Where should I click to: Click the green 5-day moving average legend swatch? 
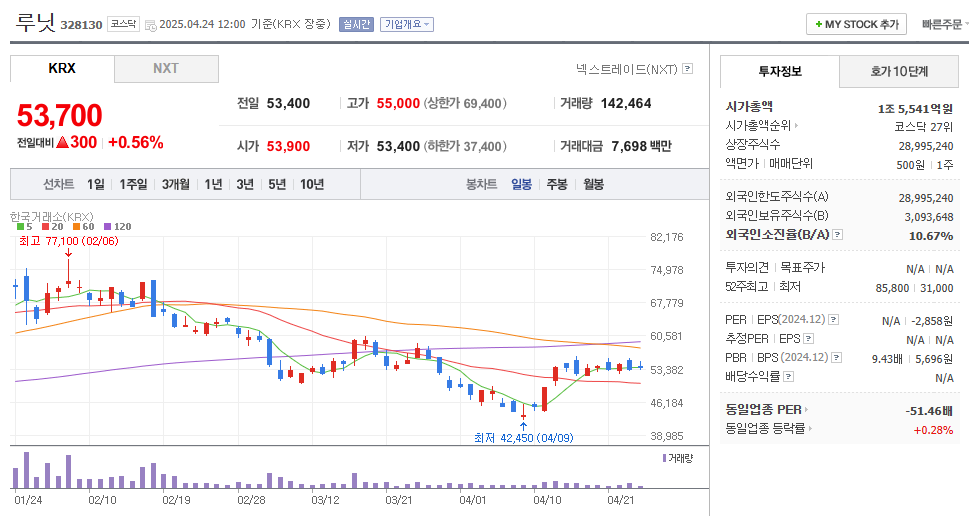tap(21, 227)
